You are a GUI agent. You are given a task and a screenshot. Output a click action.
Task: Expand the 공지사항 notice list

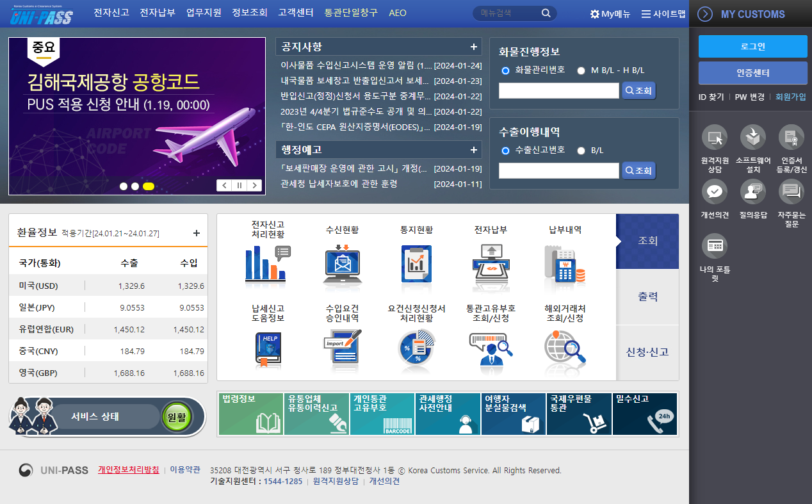coord(475,46)
